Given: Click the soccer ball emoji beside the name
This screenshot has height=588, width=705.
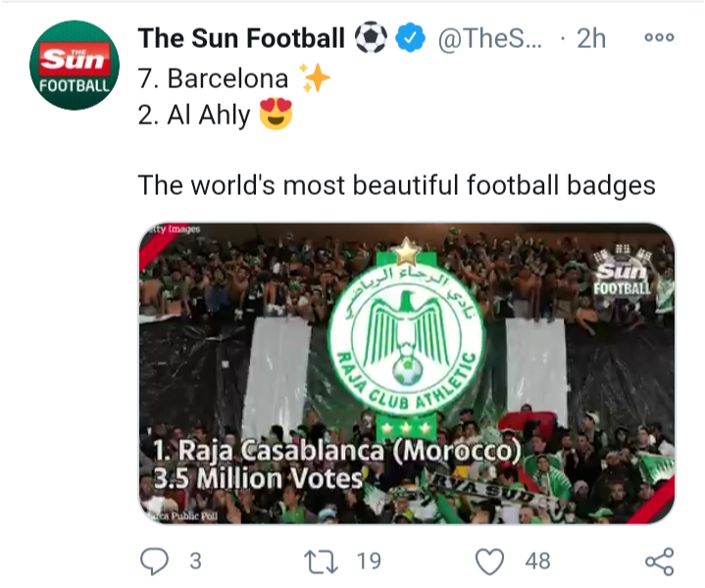Looking at the screenshot, I should (372, 38).
